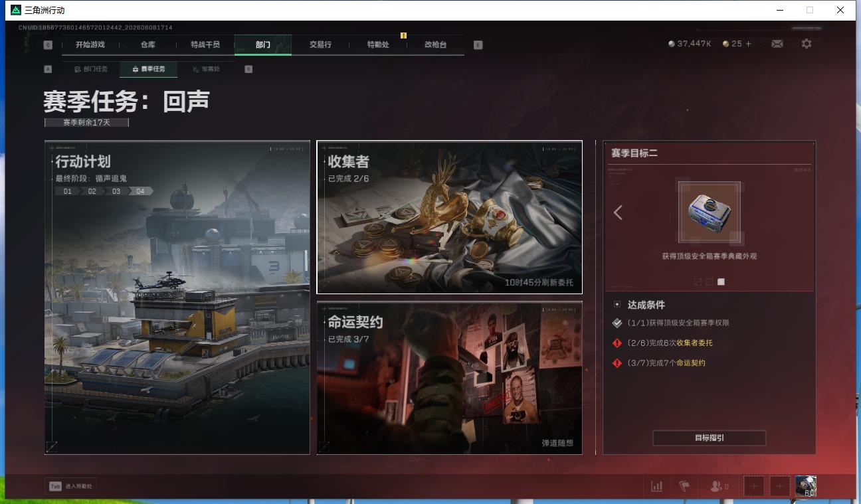Select the filled third goal page indicator
861x504 pixels.
(x=721, y=282)
